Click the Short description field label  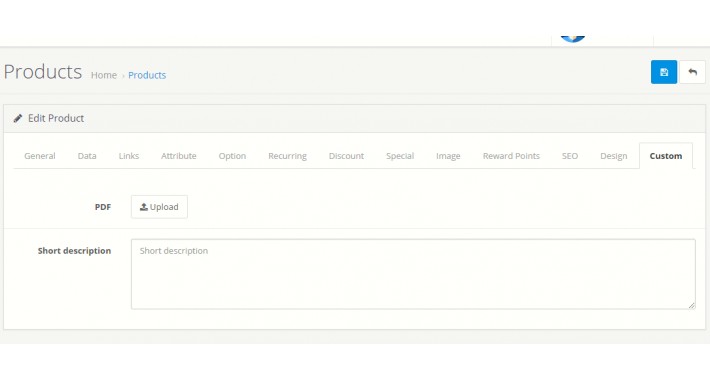(74, 250)
